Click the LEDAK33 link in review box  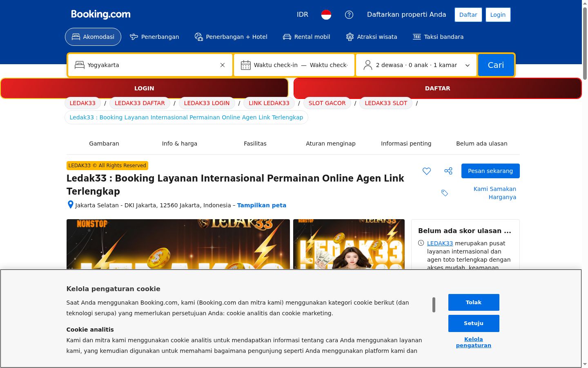(x=440, y=243)
